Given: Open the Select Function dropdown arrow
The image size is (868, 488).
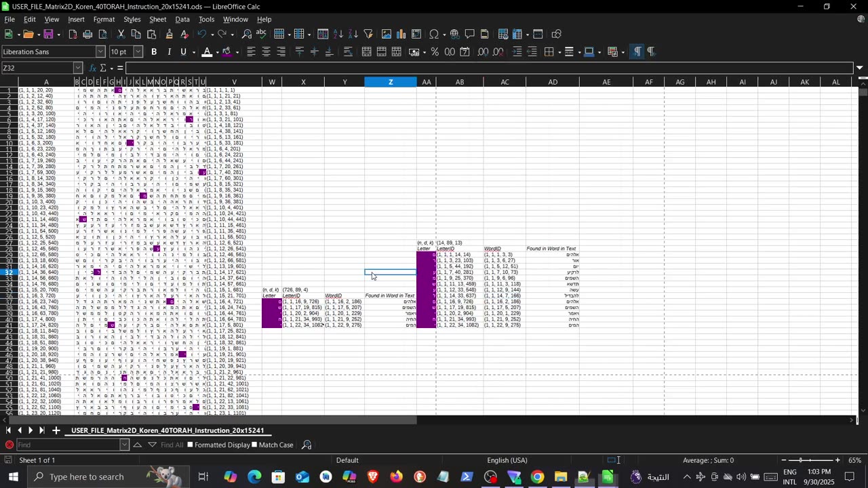Looking at the screenshot, I should pos(111,68).
